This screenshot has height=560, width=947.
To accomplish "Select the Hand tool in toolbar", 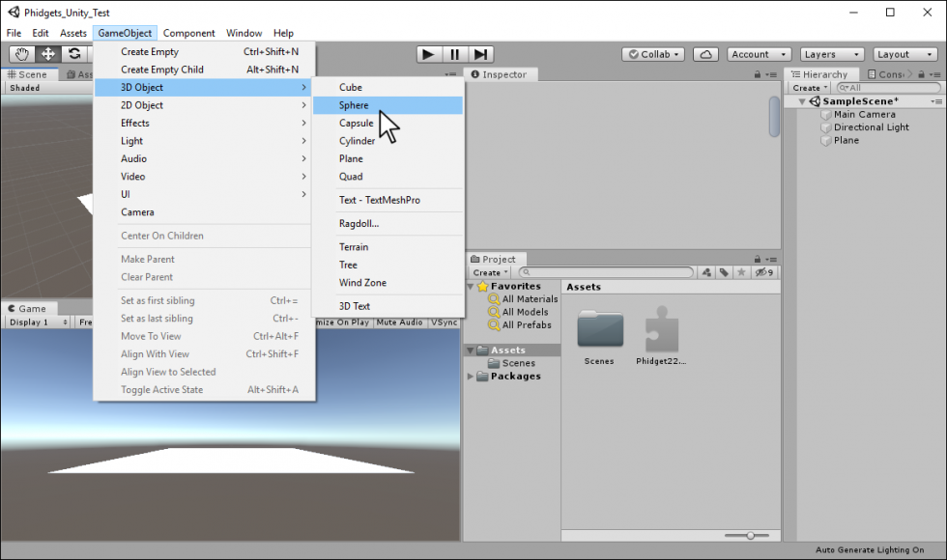I will pos(21,54).
